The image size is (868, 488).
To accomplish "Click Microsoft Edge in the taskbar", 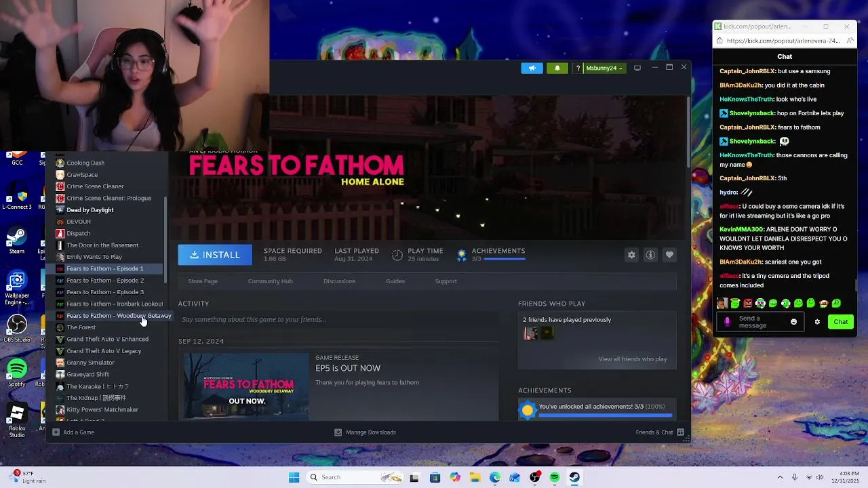I will point(495,477).
